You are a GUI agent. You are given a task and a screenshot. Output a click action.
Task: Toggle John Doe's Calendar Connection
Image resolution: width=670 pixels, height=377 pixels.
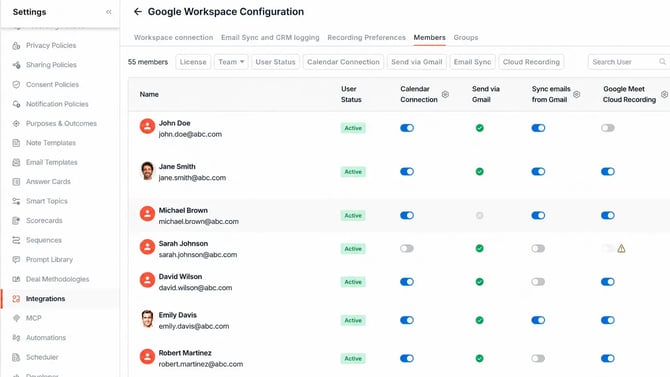pos(407,128)
